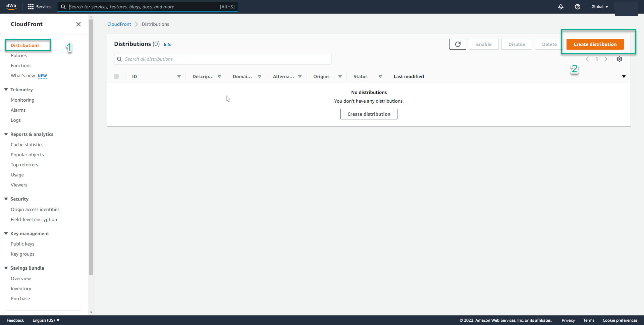Open Policies in the sidebar

tap(19, 55)
